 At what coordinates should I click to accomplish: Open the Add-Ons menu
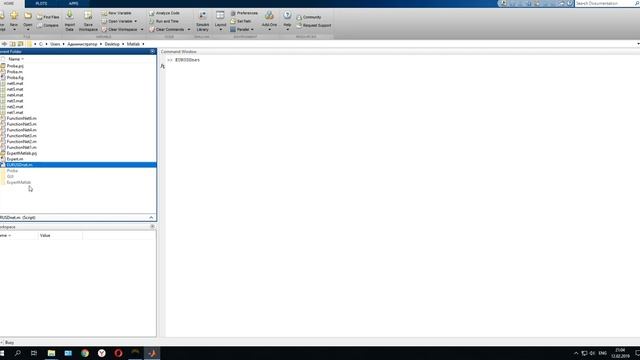point(269,20)
